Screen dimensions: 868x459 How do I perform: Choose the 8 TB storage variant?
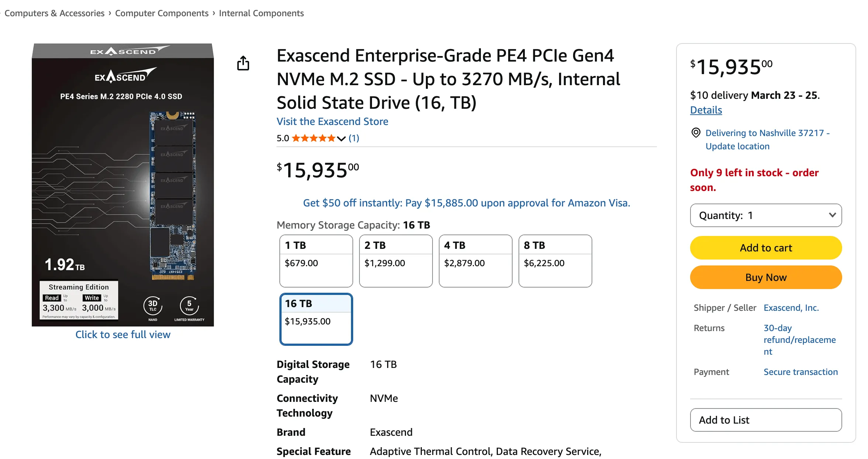[555, 261]
